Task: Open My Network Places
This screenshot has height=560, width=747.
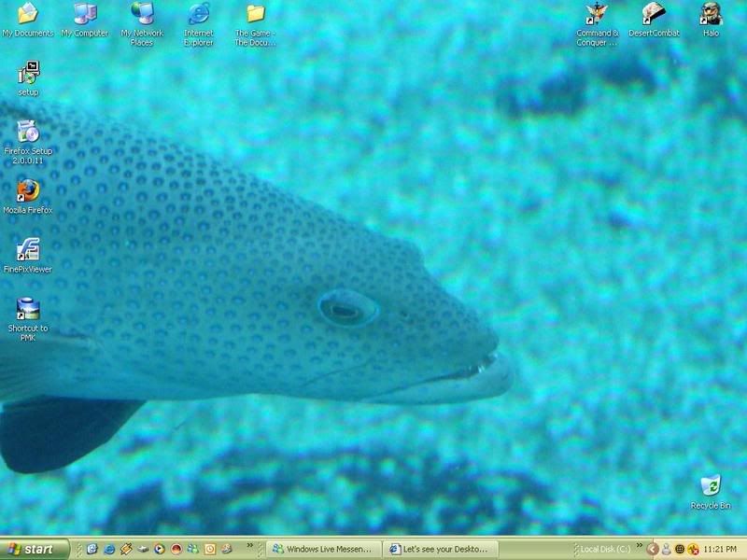Action: tap(142, 14)
